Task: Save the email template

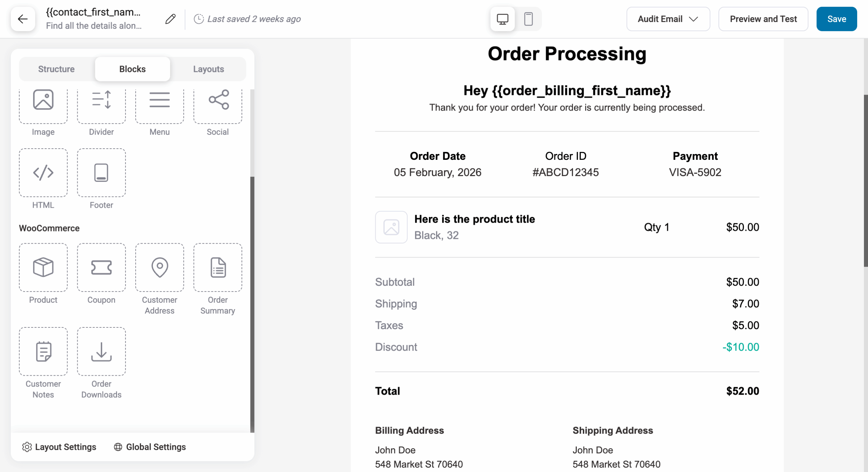Action: coord(836,19)
